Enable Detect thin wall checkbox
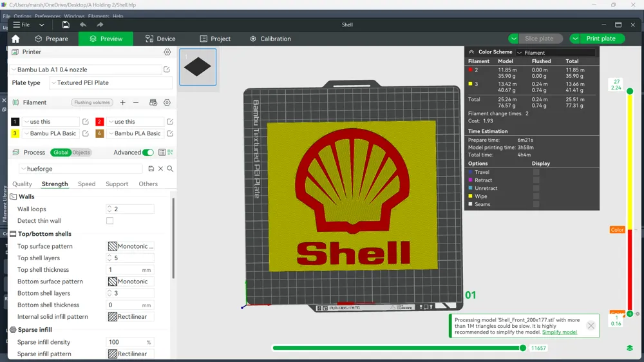Image resolution: width=644 pixels, height=362 pixels. coord(109,221)
